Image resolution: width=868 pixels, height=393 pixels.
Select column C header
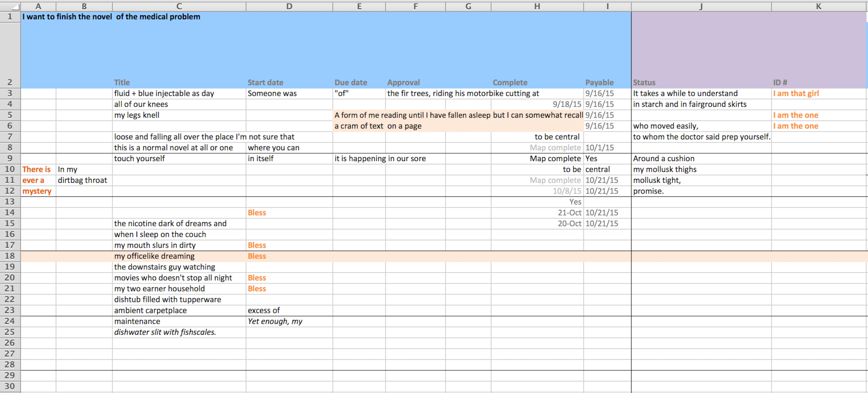pyautogui.click(x=179, y=6)
